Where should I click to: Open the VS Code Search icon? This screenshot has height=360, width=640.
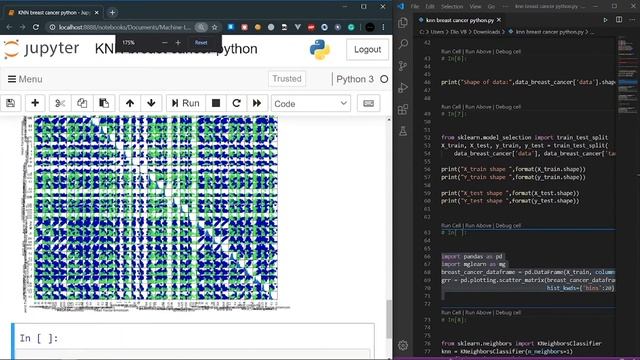pyautogui.click(x=403, y=44)
